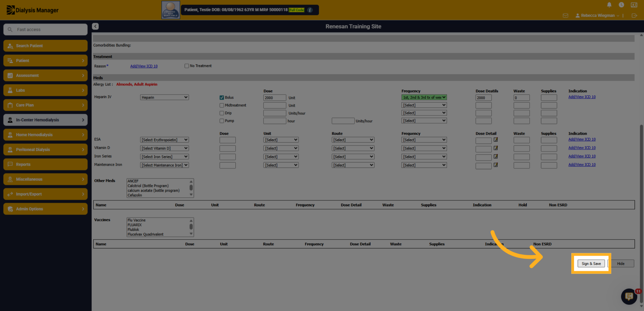The height and width of the screenshot is (311, 644).
Task: Open Select Vitamin D dropdown
Action: 164,148
